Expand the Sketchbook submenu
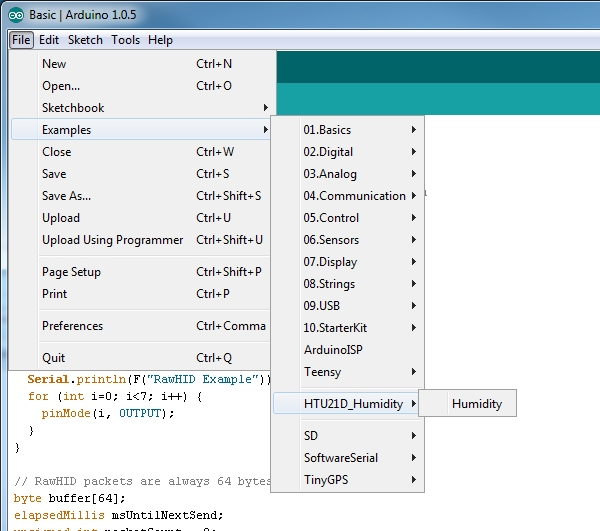Image resolution: width=600 pixels, height=531 pixels. (73, 108)
